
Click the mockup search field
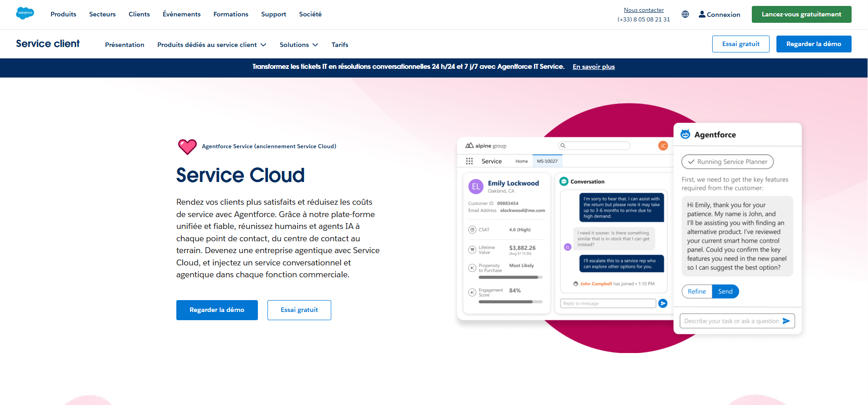point(594,145)
